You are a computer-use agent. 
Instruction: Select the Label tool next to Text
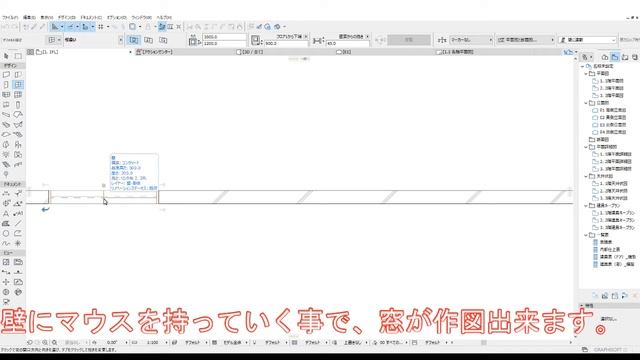(x=18, y=213)
